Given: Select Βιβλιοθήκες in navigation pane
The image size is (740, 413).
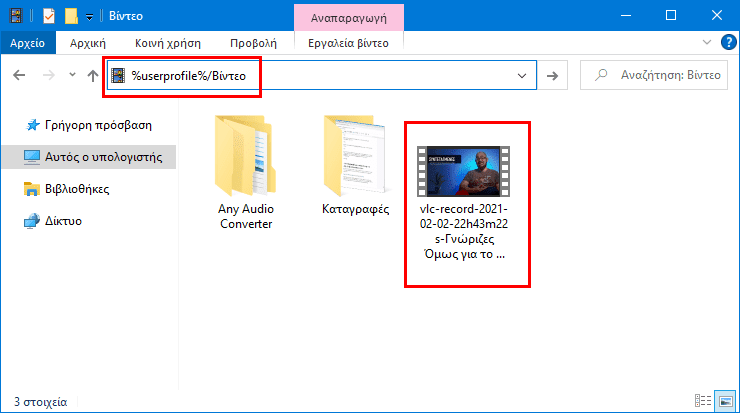Looking at the screenshot, I should (x=77, y=189).
